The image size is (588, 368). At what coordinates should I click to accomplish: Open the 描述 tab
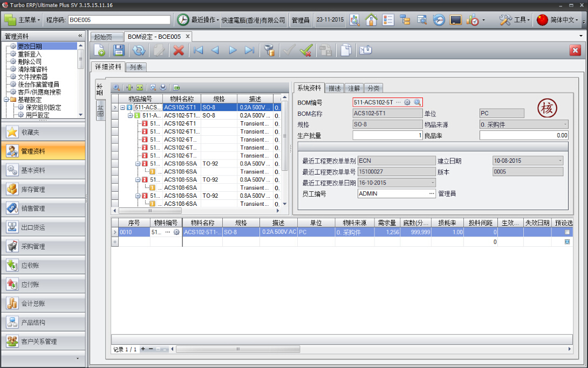click(334, 88)
